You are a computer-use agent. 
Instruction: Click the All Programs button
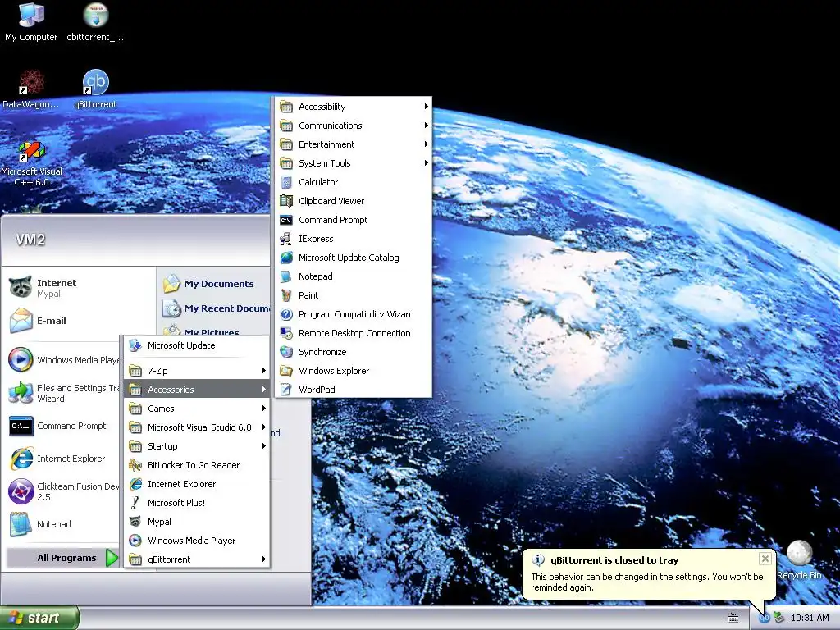(62, 558)
